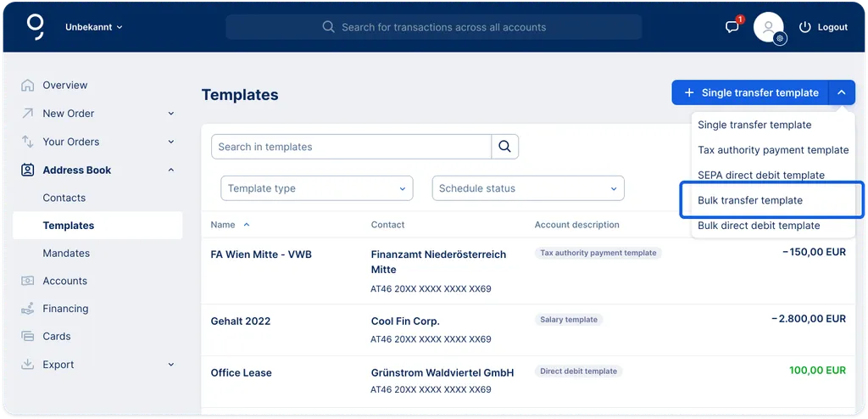Click the Logout text link
This screenshot has width=868, height=419.
click(x=832, y=27)
